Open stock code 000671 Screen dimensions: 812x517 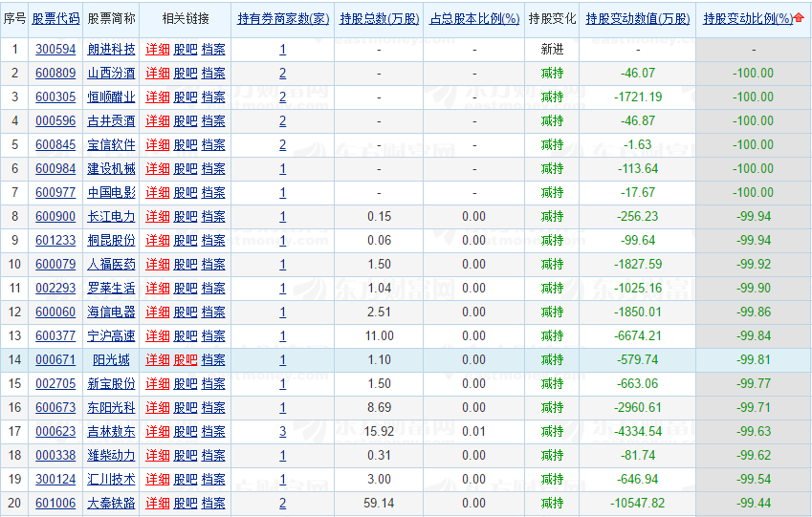(x=55, y=359)
